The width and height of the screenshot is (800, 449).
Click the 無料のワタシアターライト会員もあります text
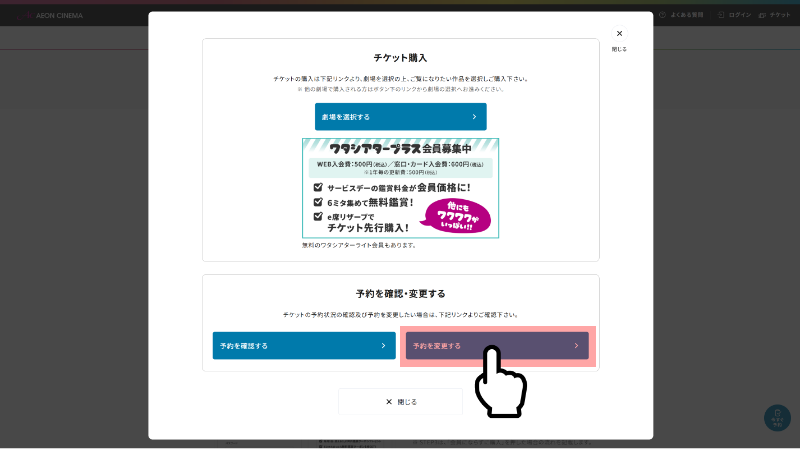(x=360, y=245)
